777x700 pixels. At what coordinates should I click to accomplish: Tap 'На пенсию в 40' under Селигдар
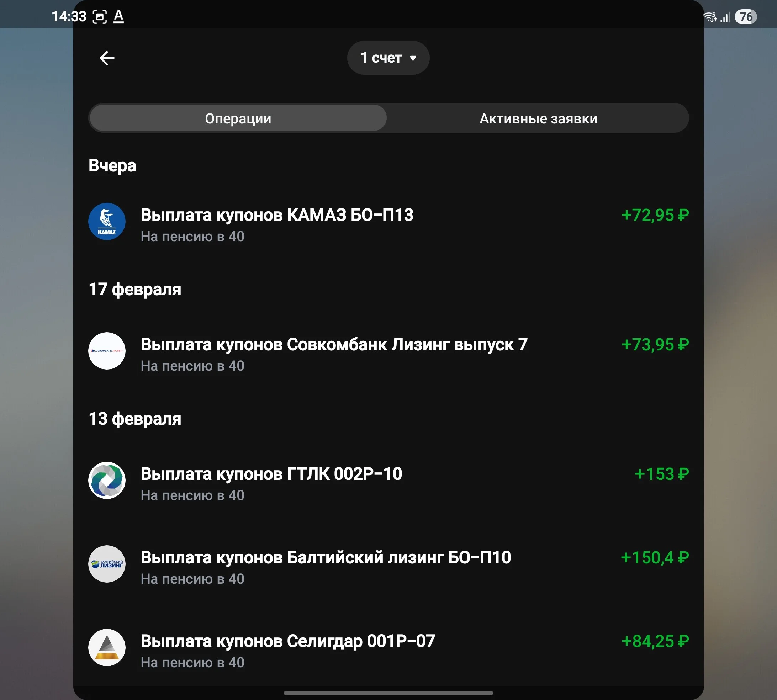pyautogui.click(x=192, y=663)
